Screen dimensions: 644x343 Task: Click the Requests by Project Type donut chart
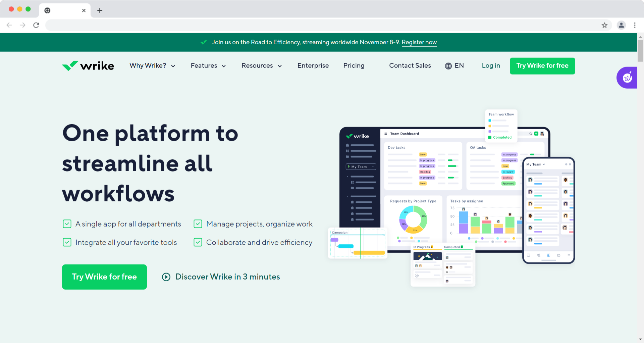tap(413, 219)
